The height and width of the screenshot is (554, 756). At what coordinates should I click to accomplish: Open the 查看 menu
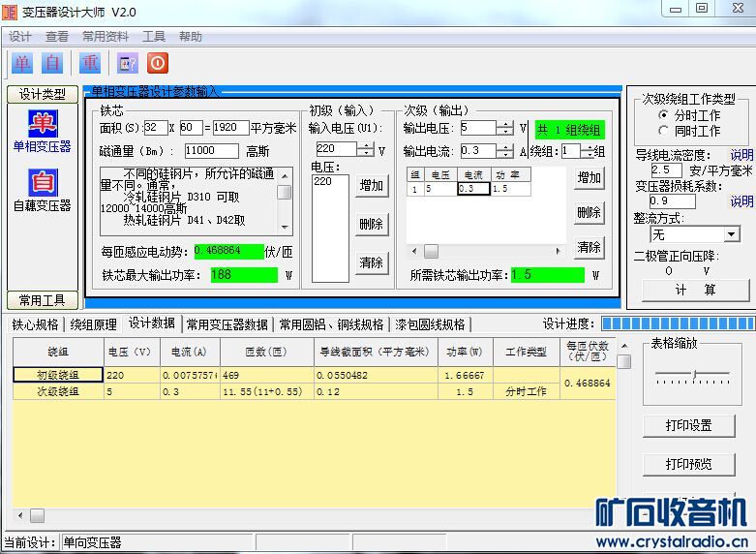click(x=57, y=37)
